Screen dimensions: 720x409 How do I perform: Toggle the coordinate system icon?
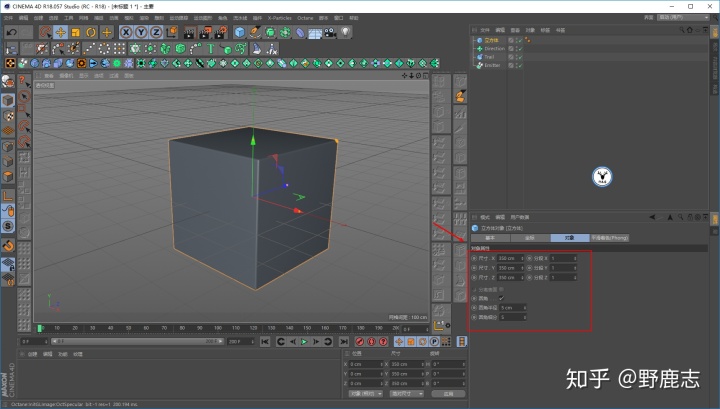click(172, 32)
